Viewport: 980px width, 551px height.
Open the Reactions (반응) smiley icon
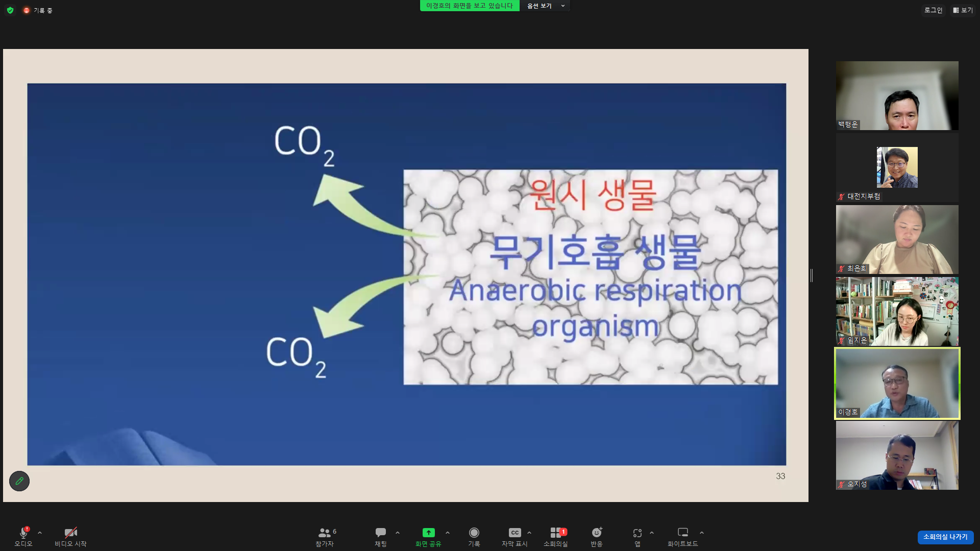tap(596, 533)
